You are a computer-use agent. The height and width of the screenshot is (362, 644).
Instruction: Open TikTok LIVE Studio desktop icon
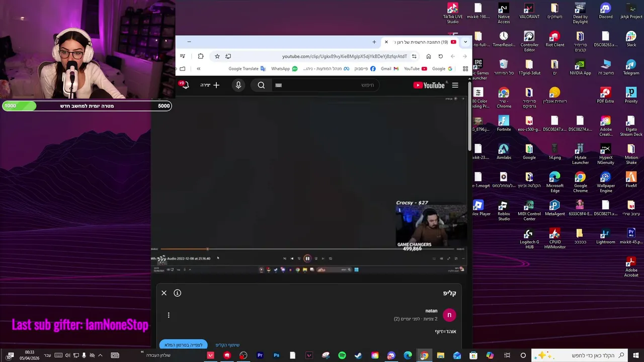pyautogui.click(x=453, y=13)
